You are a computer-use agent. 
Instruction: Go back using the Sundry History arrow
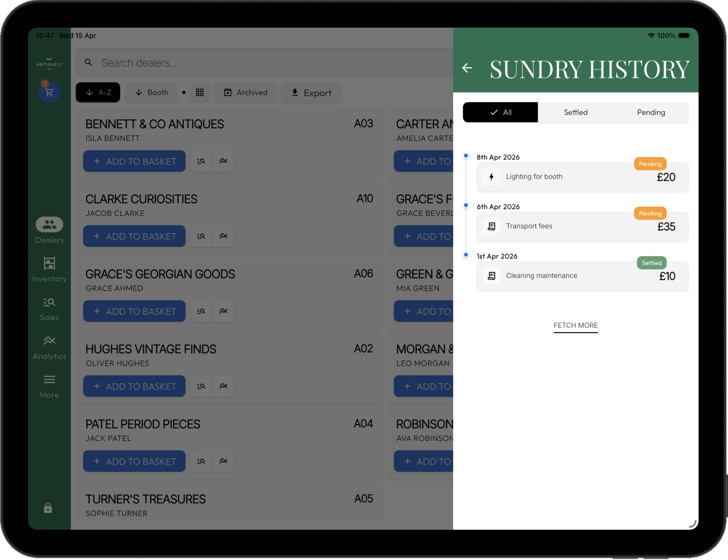[467, 68]
